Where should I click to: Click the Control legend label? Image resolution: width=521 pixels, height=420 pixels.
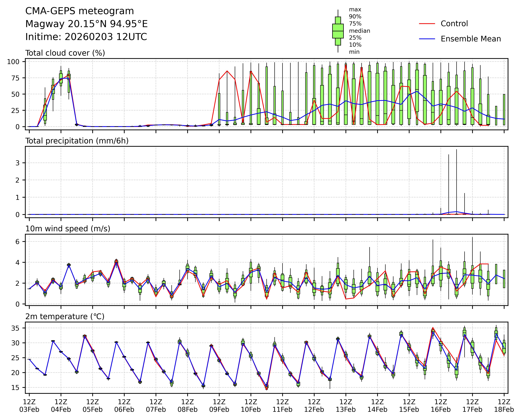tap(454, 24)
